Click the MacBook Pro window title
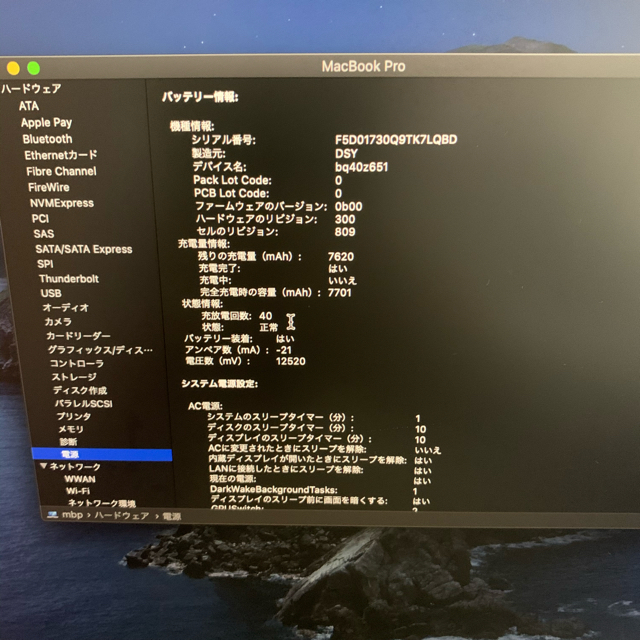The image size is (640, 640). [363, 67]
